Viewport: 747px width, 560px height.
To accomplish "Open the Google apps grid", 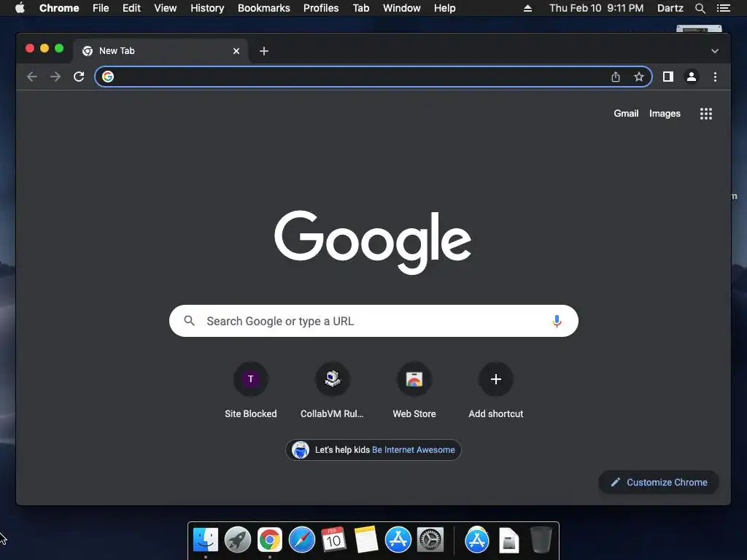I will pyautogui.click(x=706, y=114).
